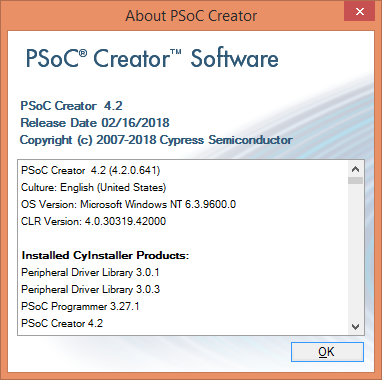
Task: Click the 'Installed CyInstaller Products:' heading
Action: [105, 256]
